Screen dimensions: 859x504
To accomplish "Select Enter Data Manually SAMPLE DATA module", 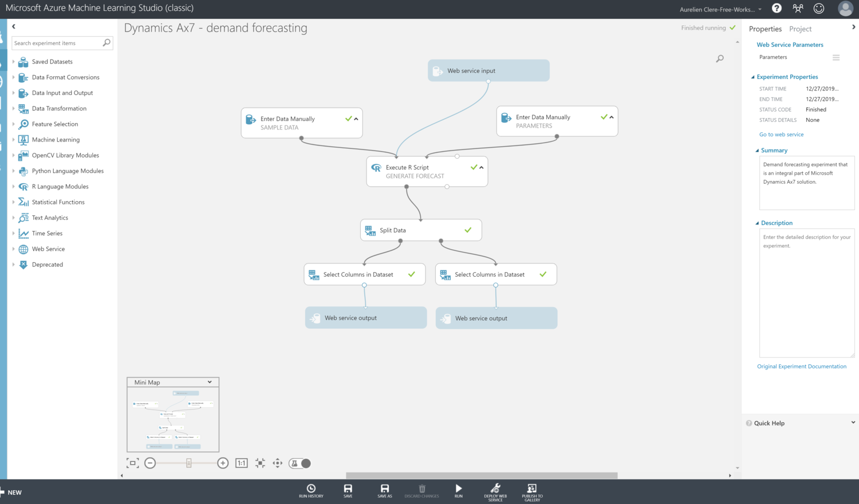I will 302,123.
